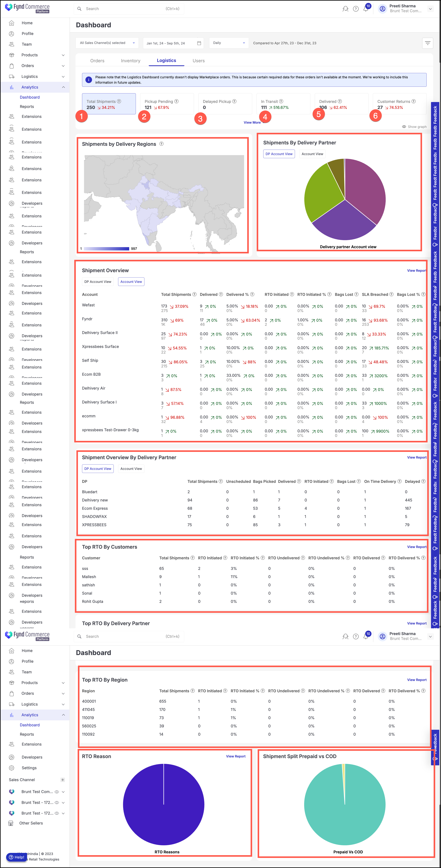Click RTO Delivered % info icon in Top RTO By Region

coord(423,691)
